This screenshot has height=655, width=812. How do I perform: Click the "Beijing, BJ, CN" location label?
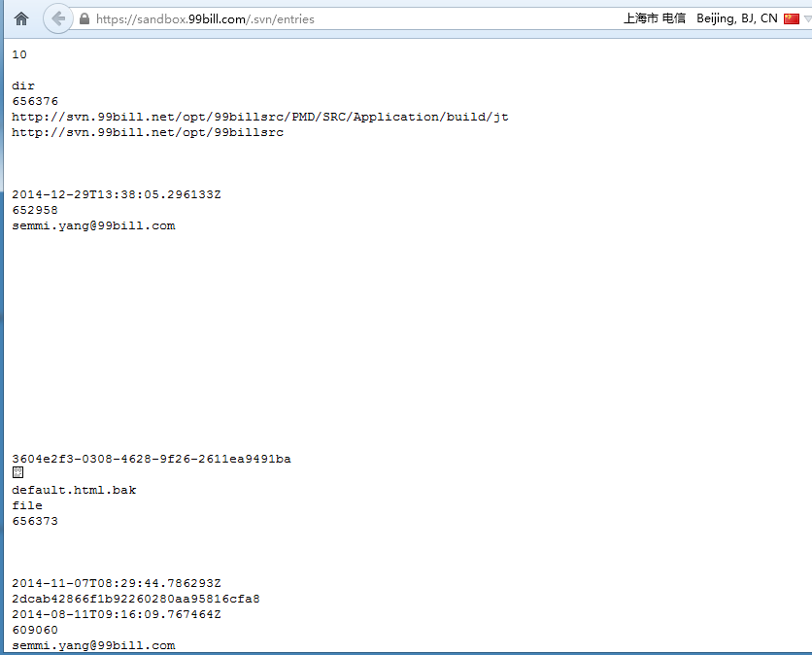coord(736,18)
